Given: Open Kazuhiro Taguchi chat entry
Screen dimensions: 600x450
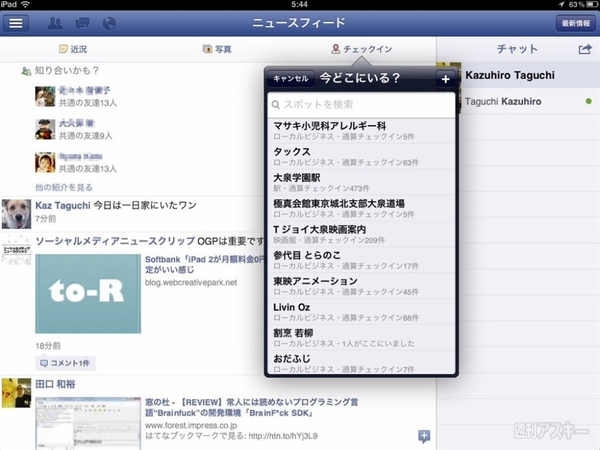Looking at the screenshot, I should pyautogui.click(x=530, y=75).
